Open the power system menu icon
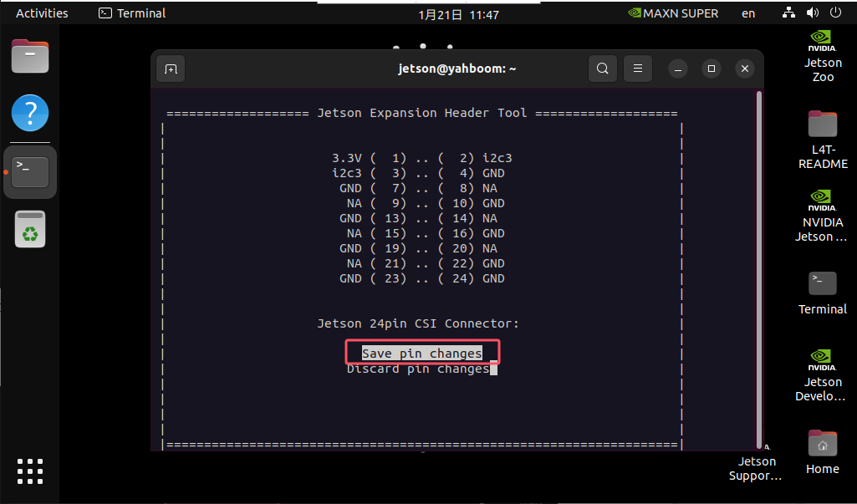Image resolution: width=857 pixels, height=504 pixels. (836, 13)
